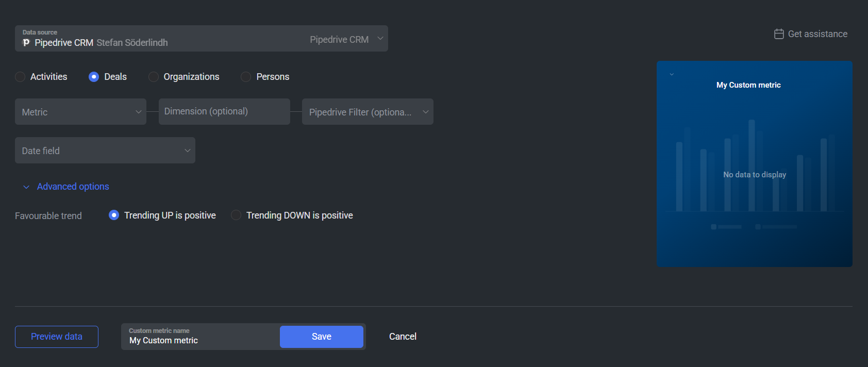Open the Metric dropdown
868x367 pixels.
pyautogui.click(x=80, y=112)
